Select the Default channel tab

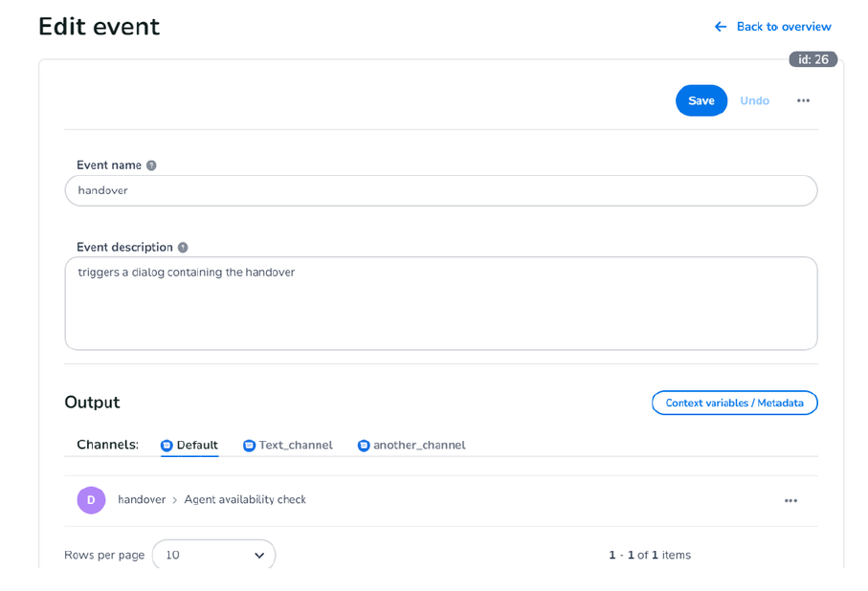(197, 446)
